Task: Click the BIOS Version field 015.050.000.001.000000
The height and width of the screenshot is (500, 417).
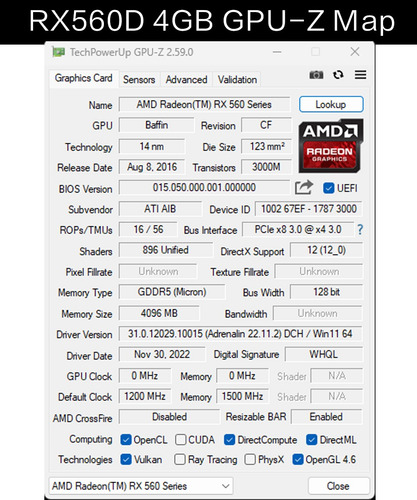Action: pos(204,188)
